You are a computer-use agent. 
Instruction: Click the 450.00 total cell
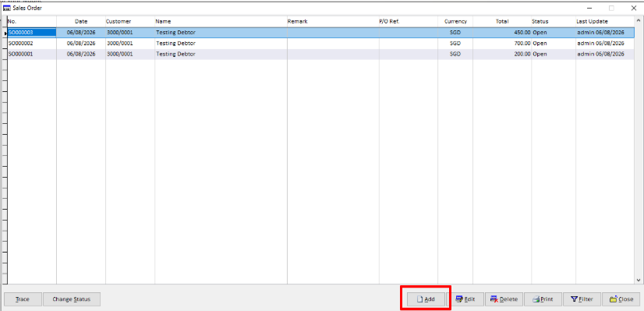pyautogui.click(x=502, y=33)
